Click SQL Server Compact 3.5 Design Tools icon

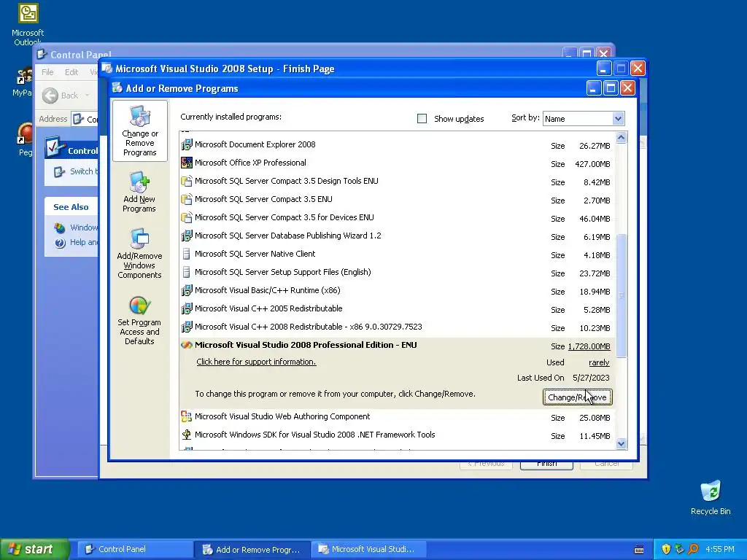pyautogui.click(x=187, y=181)
